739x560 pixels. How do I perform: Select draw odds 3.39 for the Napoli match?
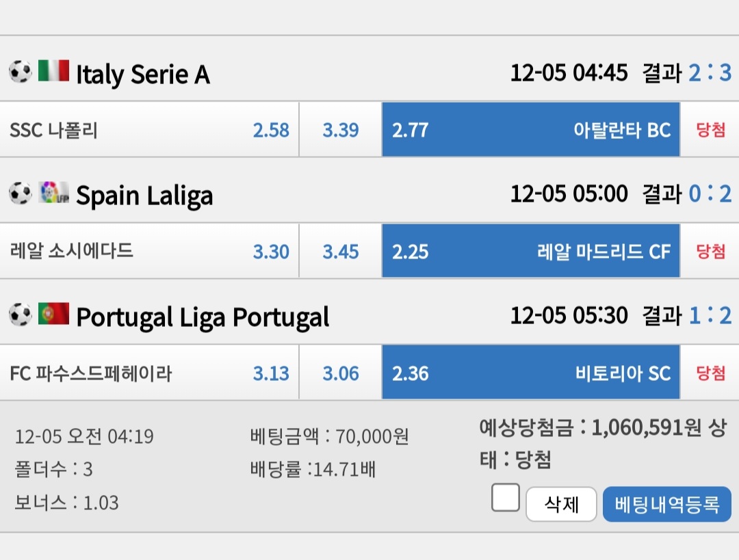(x=340, y=129)
